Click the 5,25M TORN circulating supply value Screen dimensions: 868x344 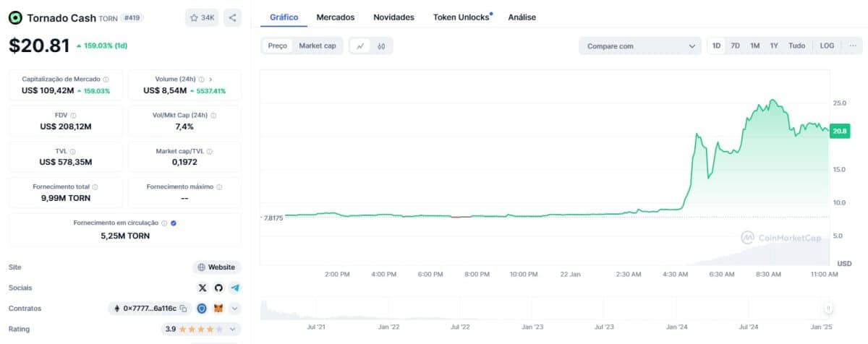125,236
